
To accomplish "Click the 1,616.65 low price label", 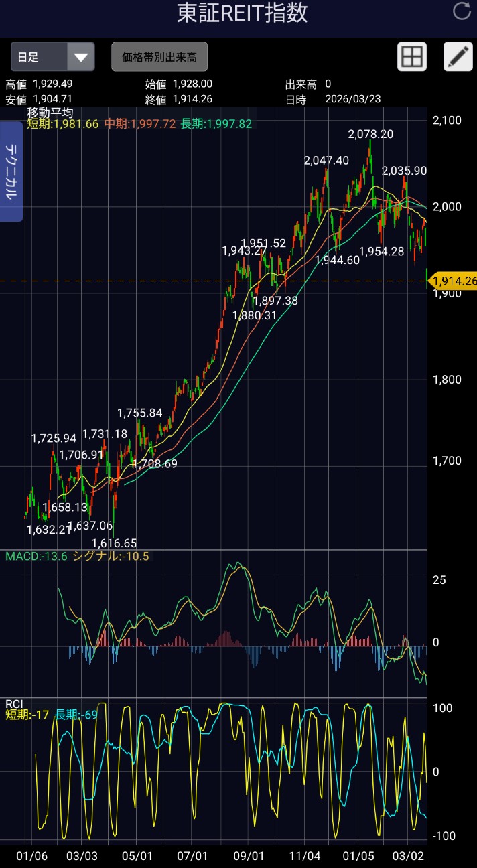I will click(x=114, y=543).
